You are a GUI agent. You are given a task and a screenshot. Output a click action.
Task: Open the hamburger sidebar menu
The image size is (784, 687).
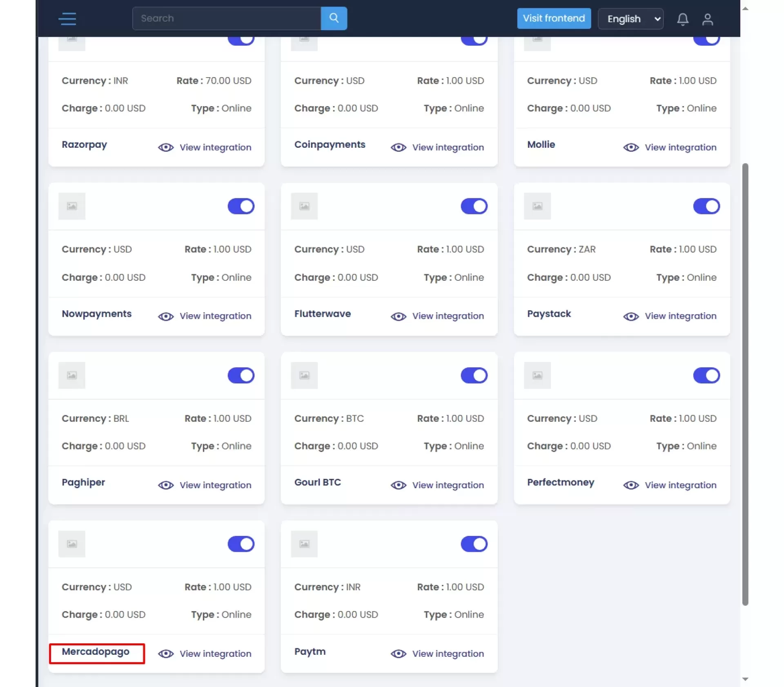pyautogui.click(x=67, y=19)
